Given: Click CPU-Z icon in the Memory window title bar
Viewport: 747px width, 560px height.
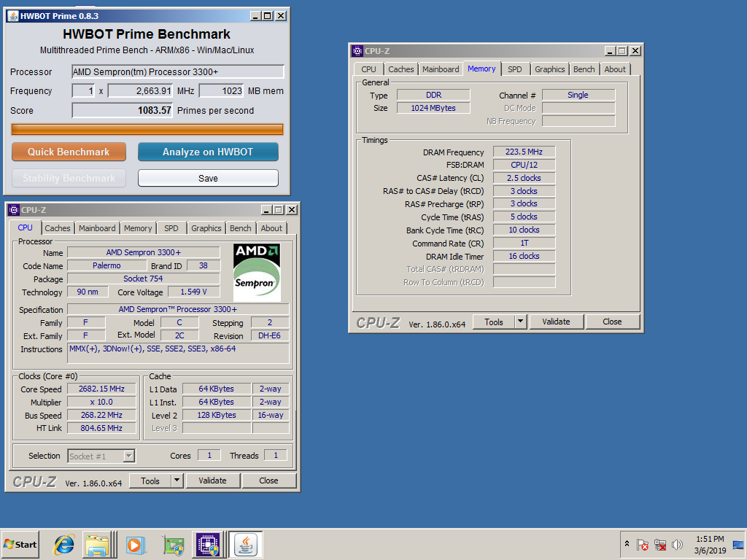Looking at the screenshot, I should coord(357,51).
